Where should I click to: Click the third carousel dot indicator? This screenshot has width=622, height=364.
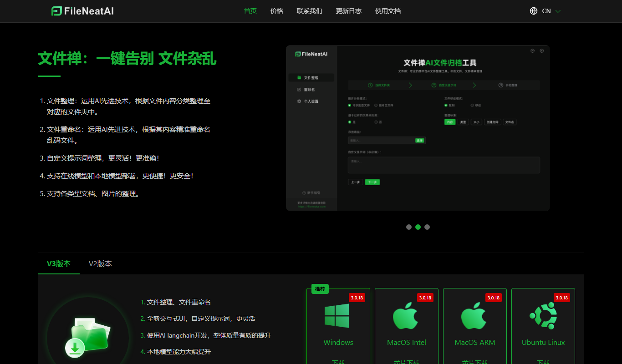click(x=427, y=227)
